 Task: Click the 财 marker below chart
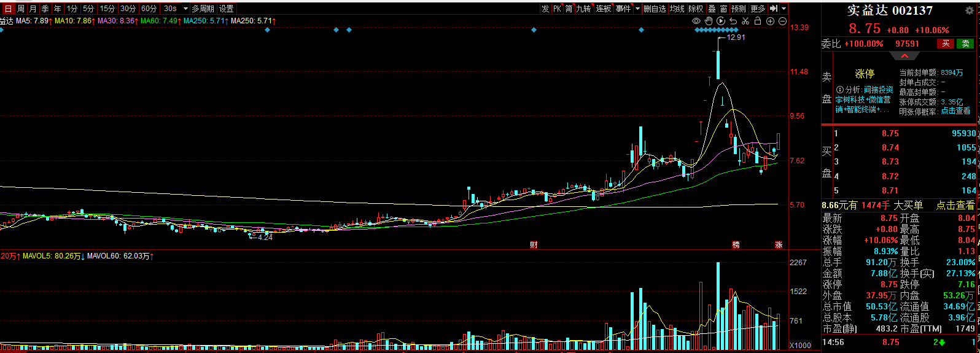534,244
